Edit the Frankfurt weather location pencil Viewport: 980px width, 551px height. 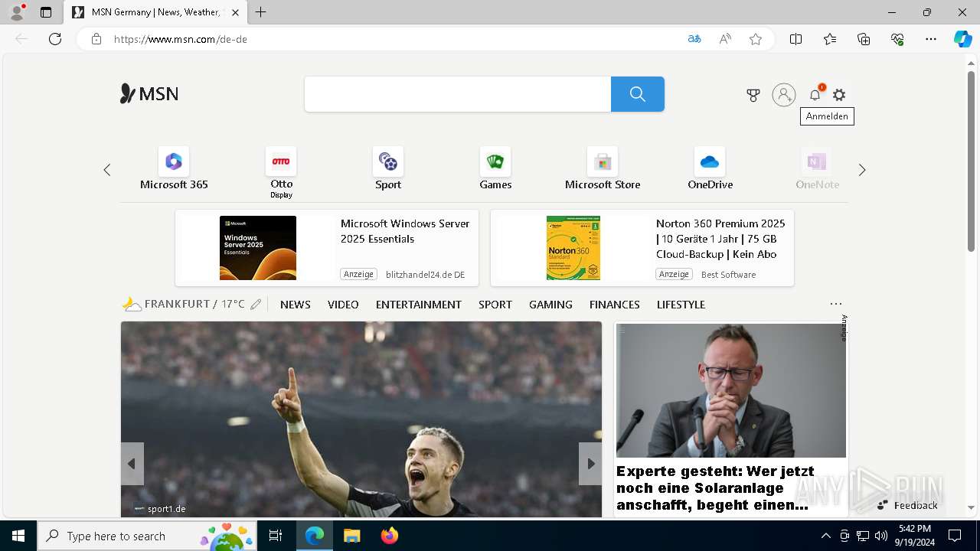[x=256, y=305]
